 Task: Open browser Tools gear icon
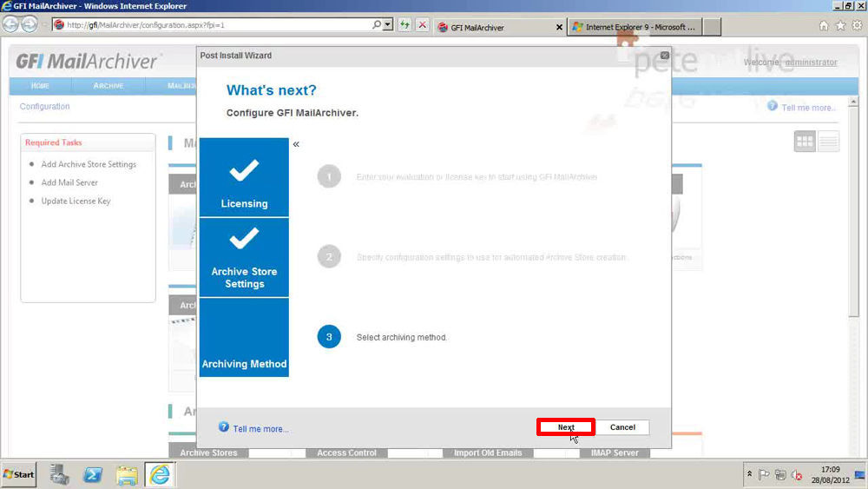point(857,25)
